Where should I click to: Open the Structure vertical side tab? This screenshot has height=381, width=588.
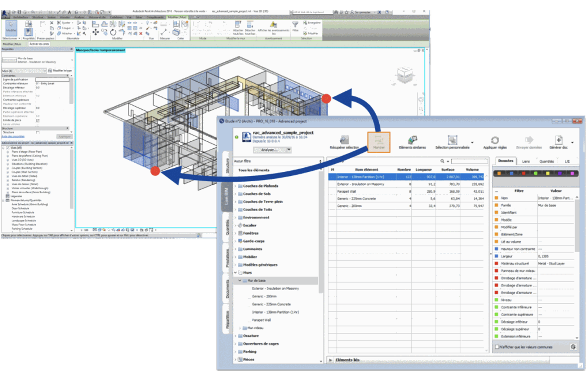pyautogui.click(x=227, y=166)
